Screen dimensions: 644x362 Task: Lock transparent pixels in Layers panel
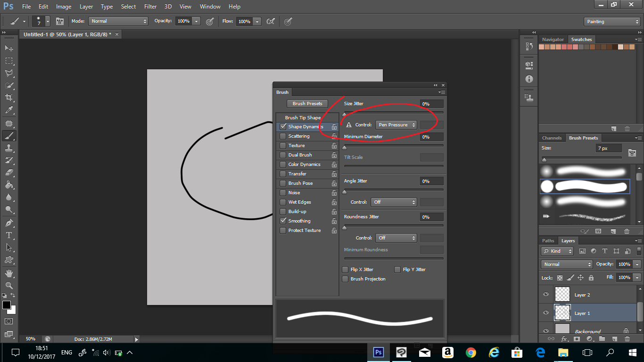click(560, 278)
